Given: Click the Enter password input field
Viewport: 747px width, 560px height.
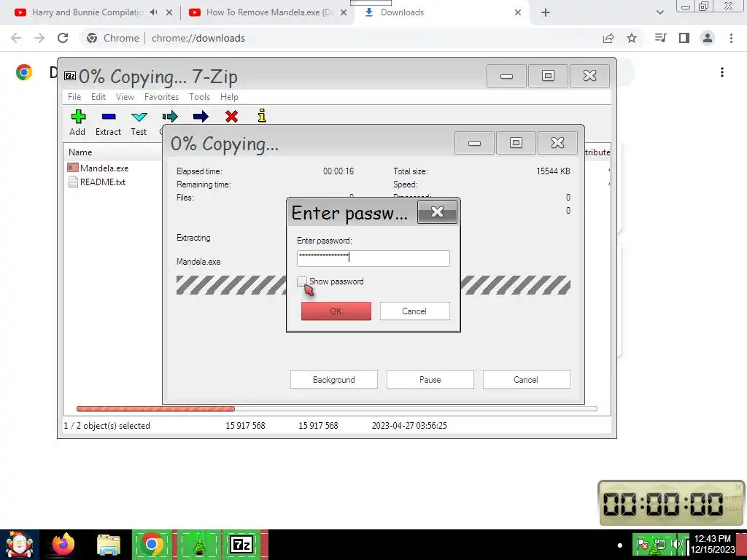Looking at the screenshot, I should pos(373,258).
